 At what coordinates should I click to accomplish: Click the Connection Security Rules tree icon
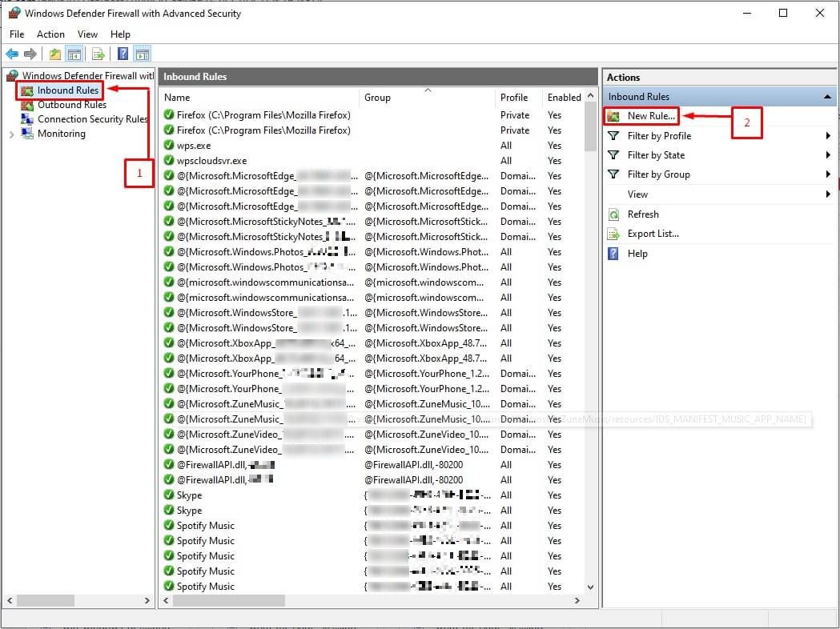[27, 119]
